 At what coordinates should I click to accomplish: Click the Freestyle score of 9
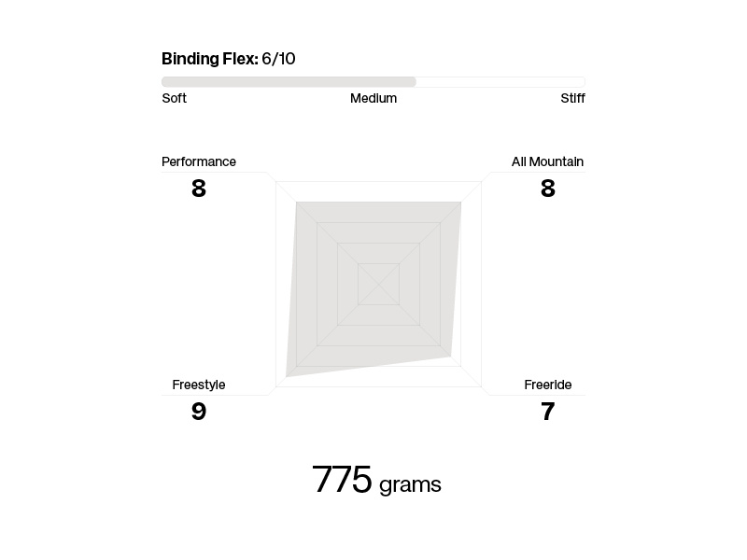[198, 412]
